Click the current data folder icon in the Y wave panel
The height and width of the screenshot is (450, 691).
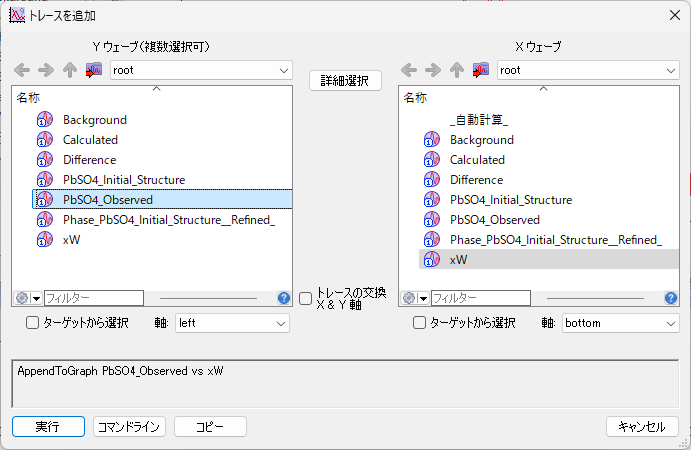pyautogui.click(x=94, y=70)
